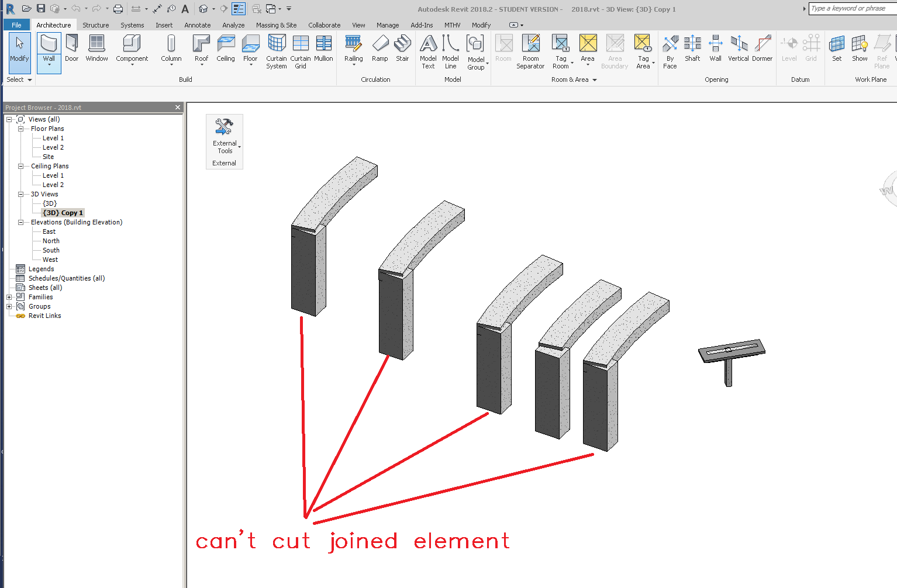Open the Massing & Site tab
Viewport: 897px width, 588px height.
276,25
